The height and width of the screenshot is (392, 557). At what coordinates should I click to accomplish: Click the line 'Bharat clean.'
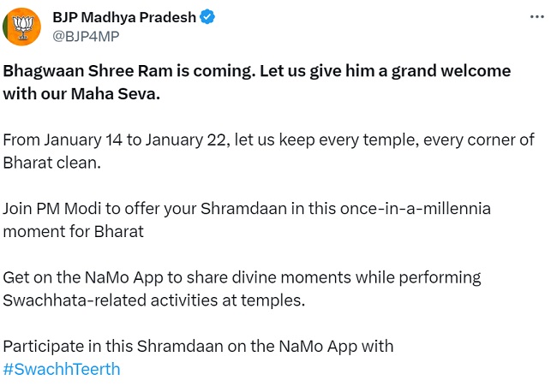pos(52,161)
